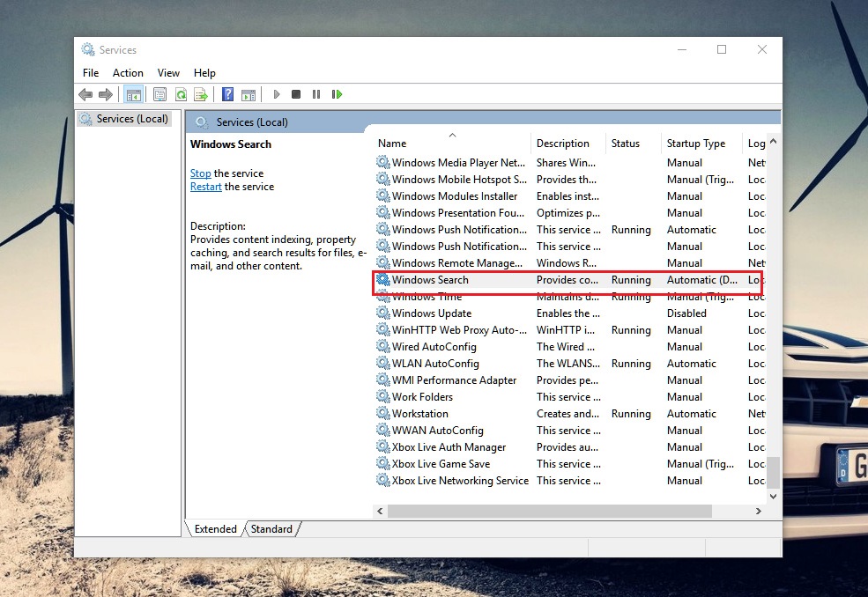Click the Forward arrow toolbar icon

click(105, 94)
